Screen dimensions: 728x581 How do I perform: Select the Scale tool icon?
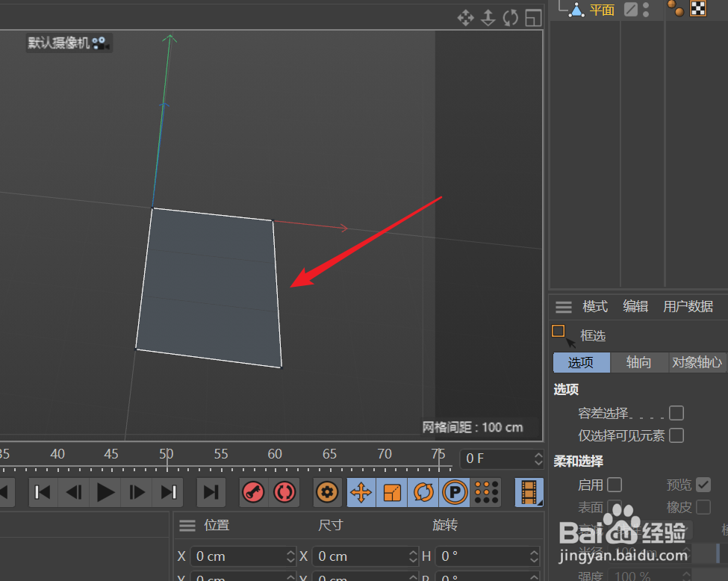tap(391, 492)
